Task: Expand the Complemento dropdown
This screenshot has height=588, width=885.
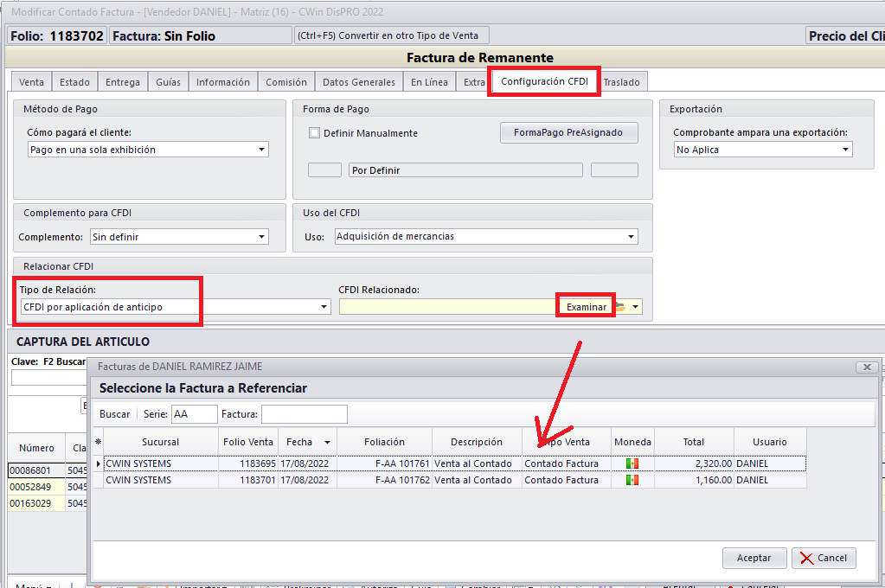Action: pyautogui.click(x=261, y=237)
